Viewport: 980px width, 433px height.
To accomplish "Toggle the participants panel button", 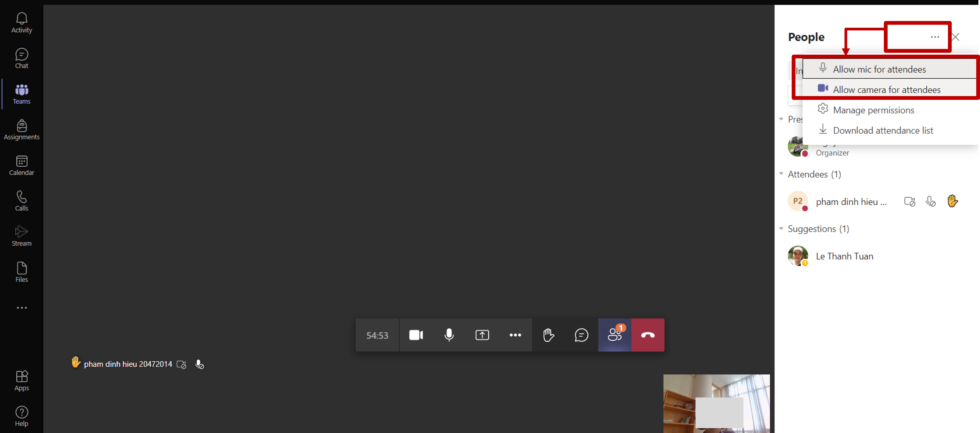I will (x=614, y=335).
